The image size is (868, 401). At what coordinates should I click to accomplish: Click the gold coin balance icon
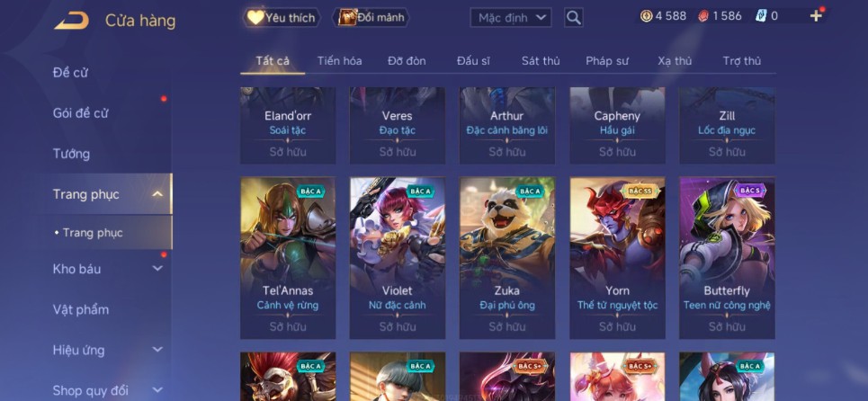click(646, 16)
